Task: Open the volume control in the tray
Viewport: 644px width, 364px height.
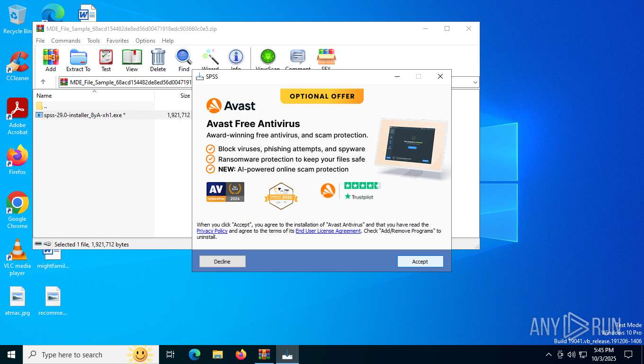Action: 572,355
